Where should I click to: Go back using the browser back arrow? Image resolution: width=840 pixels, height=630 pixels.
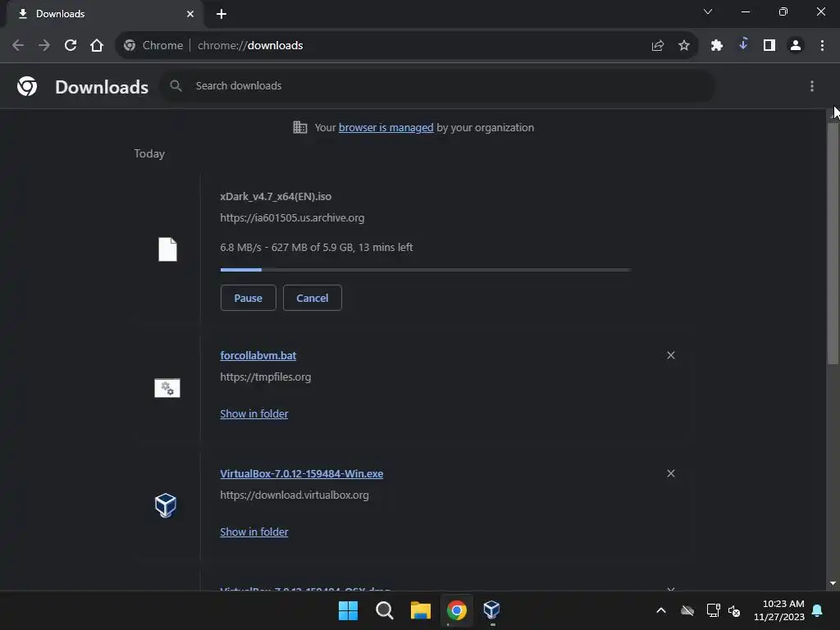[x=18, y=46]
